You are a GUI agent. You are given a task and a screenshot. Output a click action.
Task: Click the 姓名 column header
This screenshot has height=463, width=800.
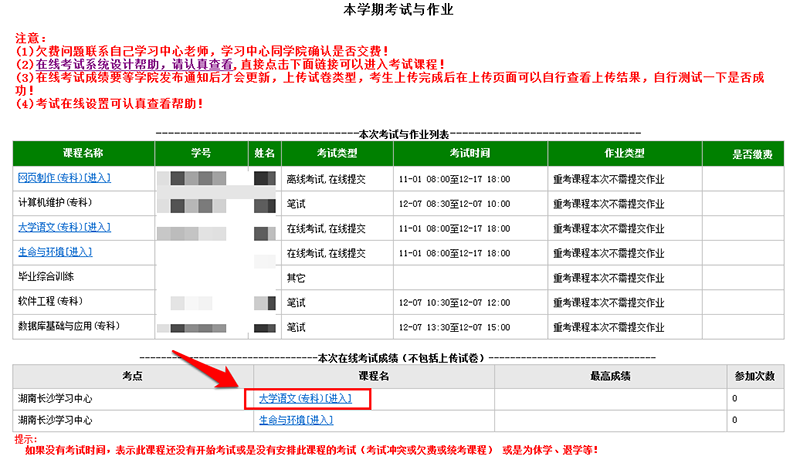pyautogui.click(x=264, y=154)
